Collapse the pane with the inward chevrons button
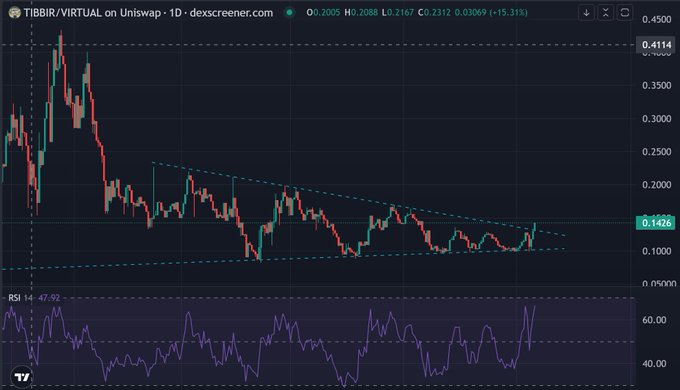The height and width of the screenshot is (390, 680). click(x=605, y=13)
